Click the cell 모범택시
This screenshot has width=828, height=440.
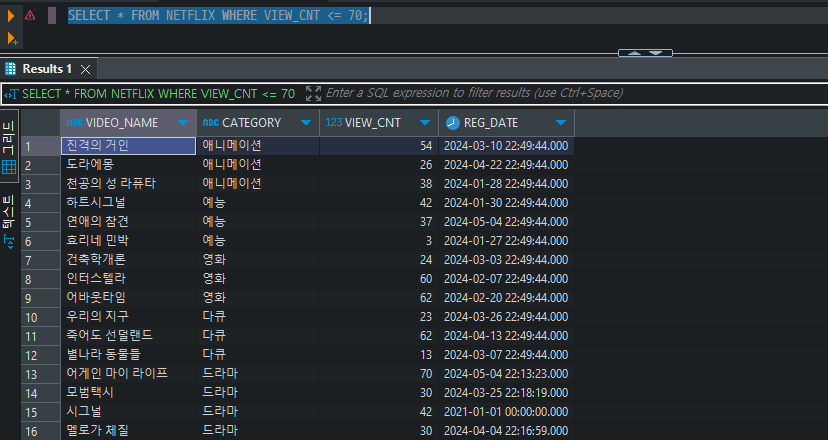coord(129,393)
